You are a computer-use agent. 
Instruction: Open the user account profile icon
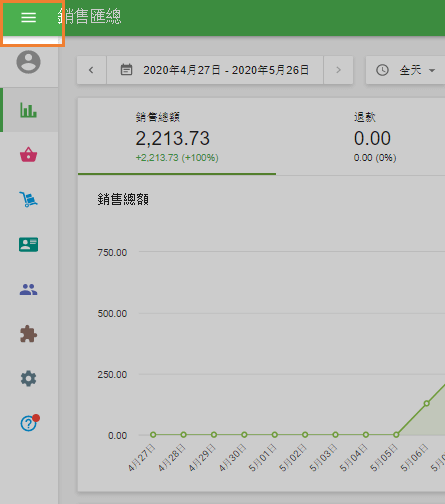pyautogui.click(x=28, y=62)
